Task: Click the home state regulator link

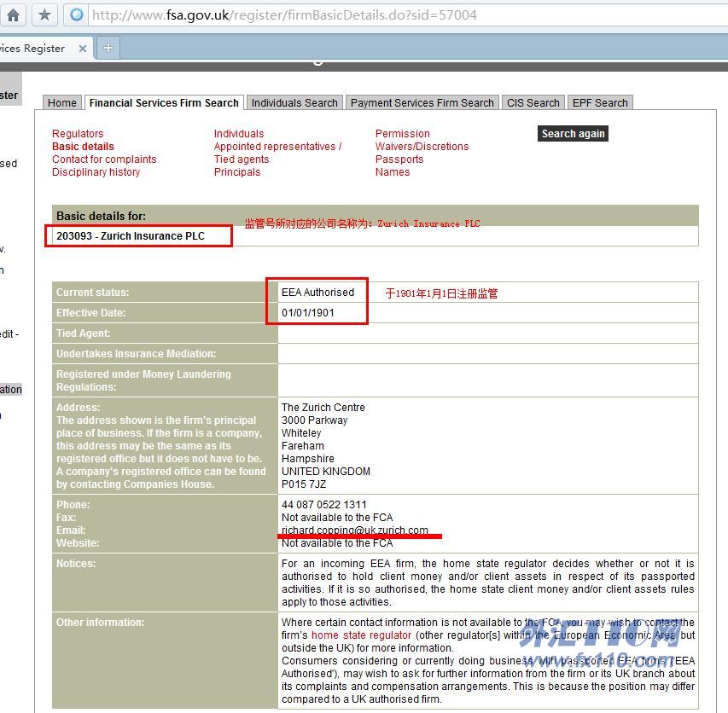Action: tap(361, 635)
